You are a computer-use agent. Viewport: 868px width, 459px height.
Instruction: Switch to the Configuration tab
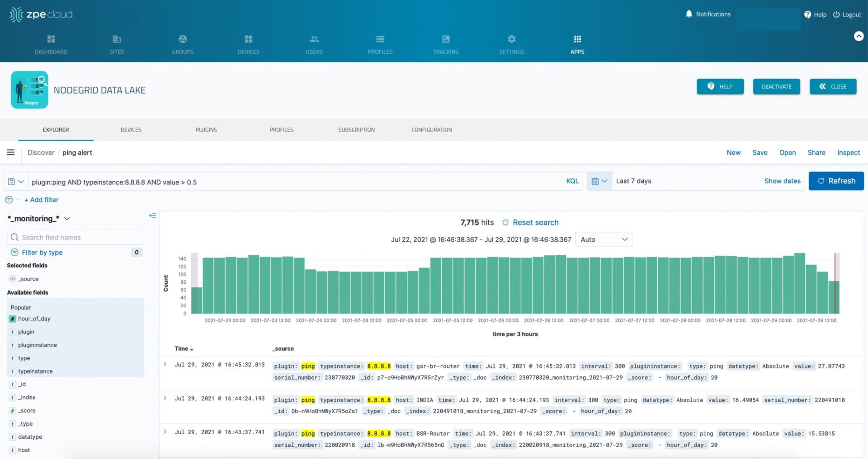[431, 130]
